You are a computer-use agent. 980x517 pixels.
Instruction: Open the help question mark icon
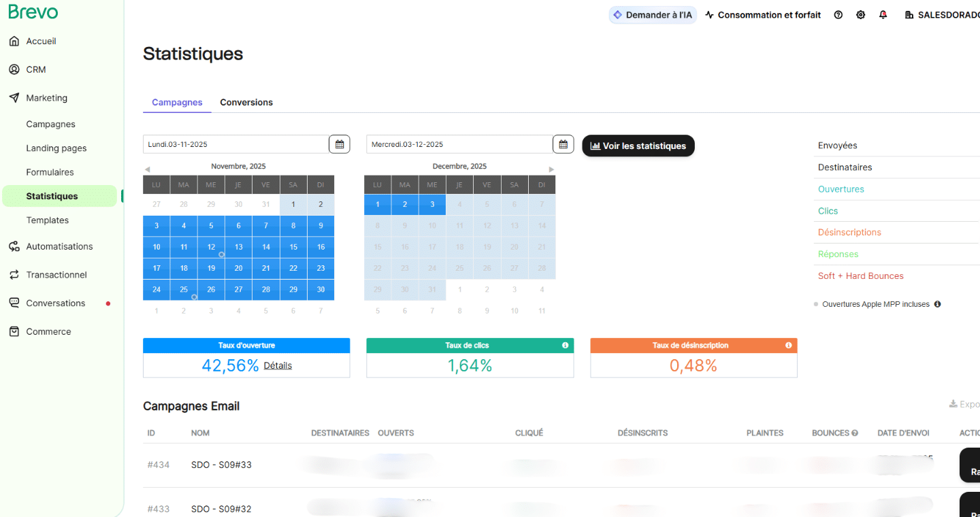point(838,15)
